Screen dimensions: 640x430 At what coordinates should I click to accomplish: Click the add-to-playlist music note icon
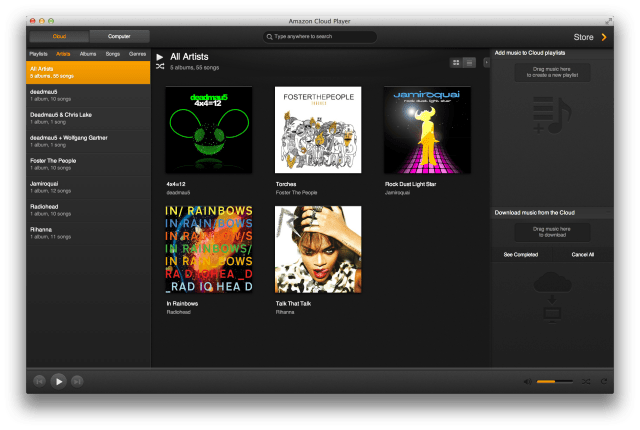pyautogui.click(x=552, y=115)
